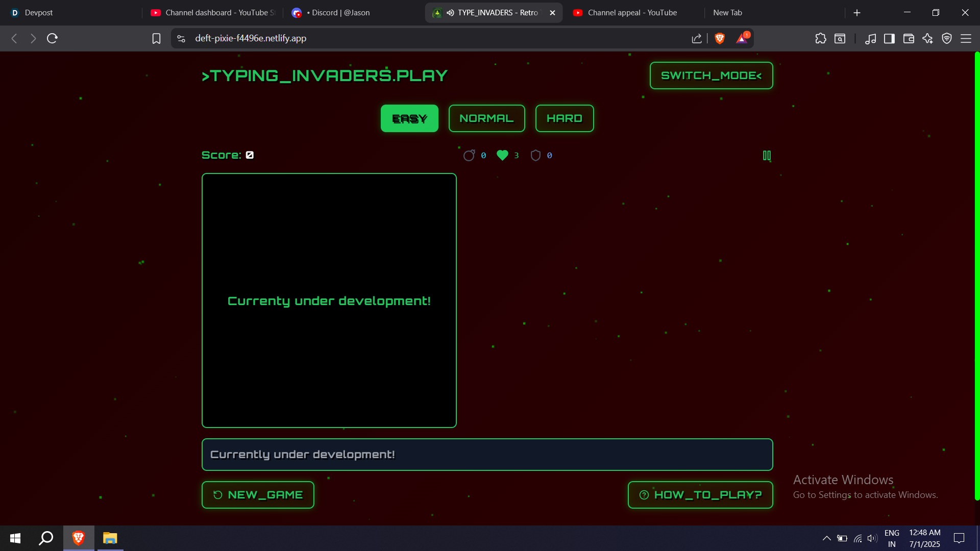The width and height of the screenshot is (980, 551).
Task: Toggle the browser sidebar panel
Action: (889, 38)
